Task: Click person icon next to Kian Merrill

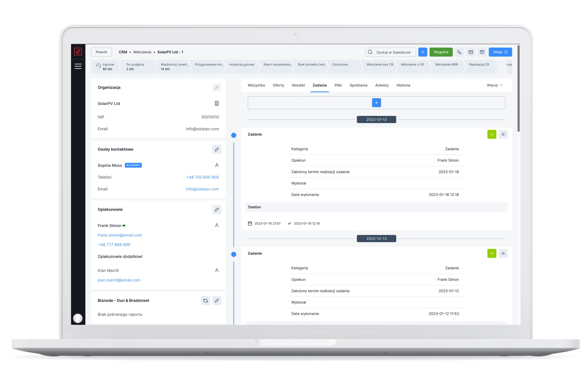Action: pos(217,270)
